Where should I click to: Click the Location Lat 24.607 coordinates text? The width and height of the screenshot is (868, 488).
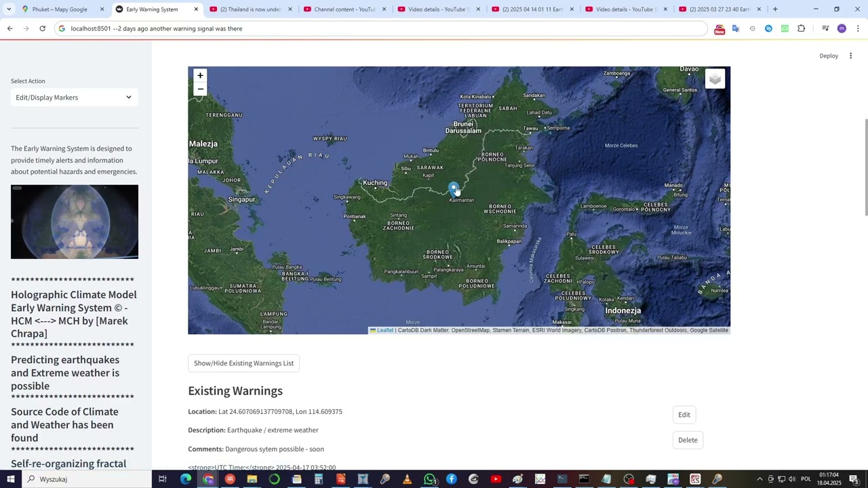tap(265, 411)
